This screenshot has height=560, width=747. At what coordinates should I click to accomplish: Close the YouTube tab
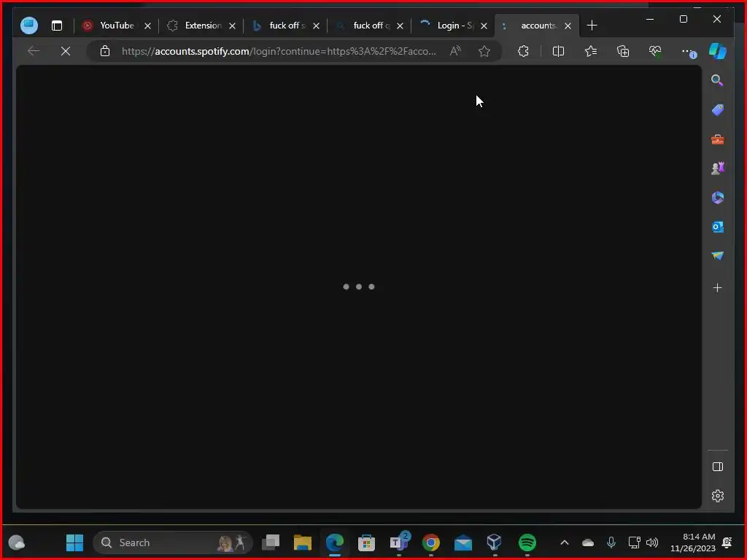pyautogui.click(x=147, y=26)
